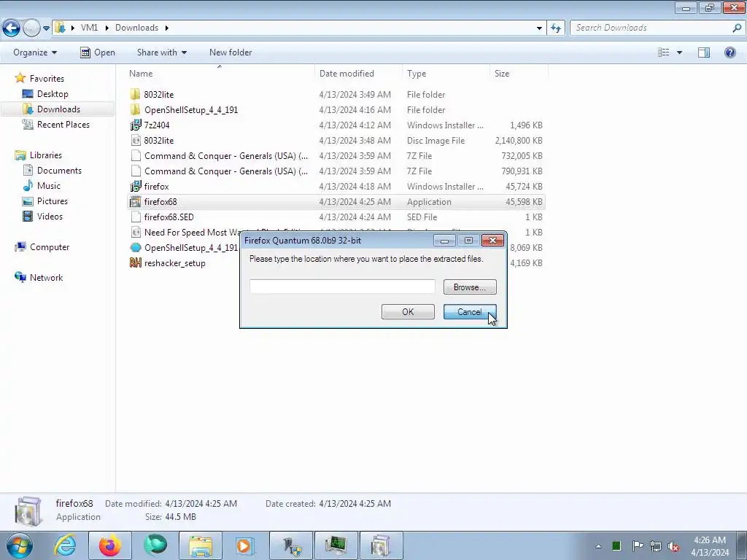Viewport: 747px width, 560px height.
Task: Expand the address bar history dropdown arrow
Action: (539, 28)
